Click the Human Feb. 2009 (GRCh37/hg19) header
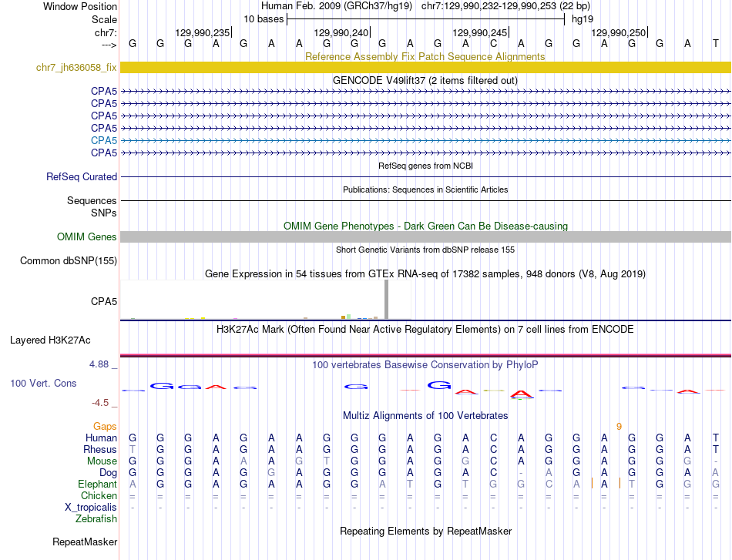The width and height of the screenshot is (732, 560). pyautogui.click(x=337, y=6)
